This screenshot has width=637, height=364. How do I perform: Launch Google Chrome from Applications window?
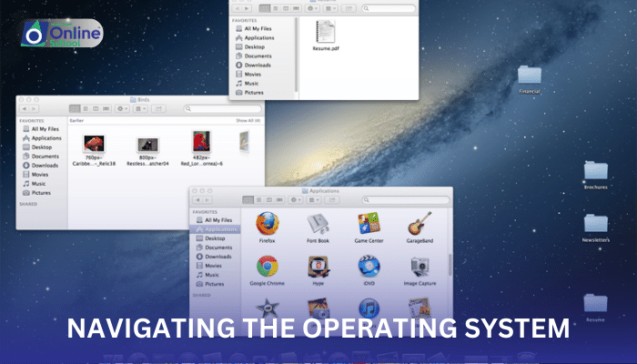pyautogui.click(x=268, y=266)
